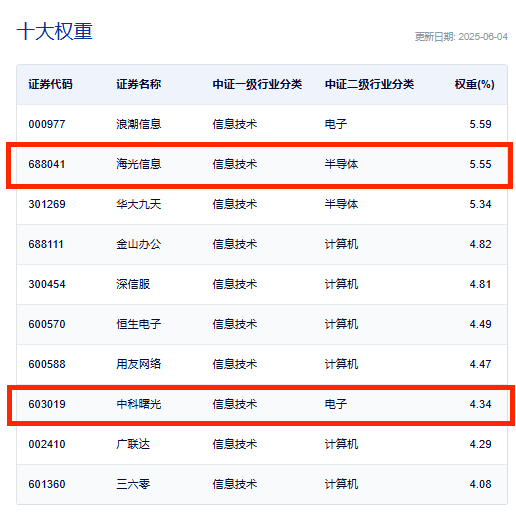
Task: Select stock code 000977
Action: click(47, 124)
